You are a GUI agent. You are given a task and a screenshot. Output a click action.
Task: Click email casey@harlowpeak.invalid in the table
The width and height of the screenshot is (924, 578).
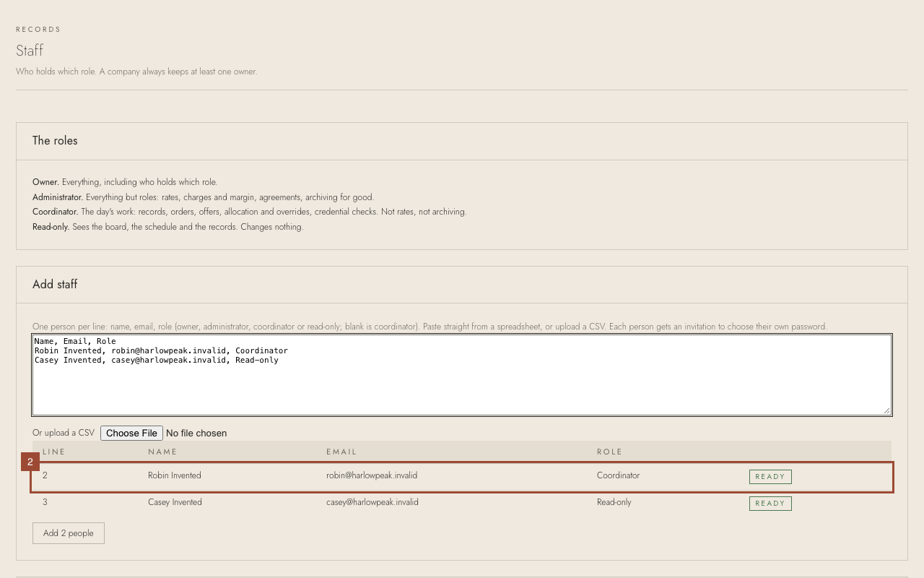pos(372,502)
